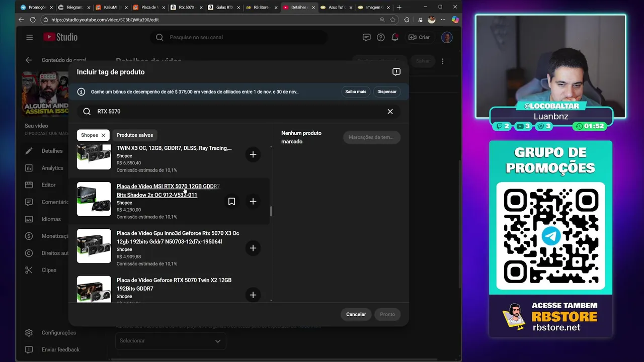Open the Studio messages feedback icon

(x=367, y=37)
